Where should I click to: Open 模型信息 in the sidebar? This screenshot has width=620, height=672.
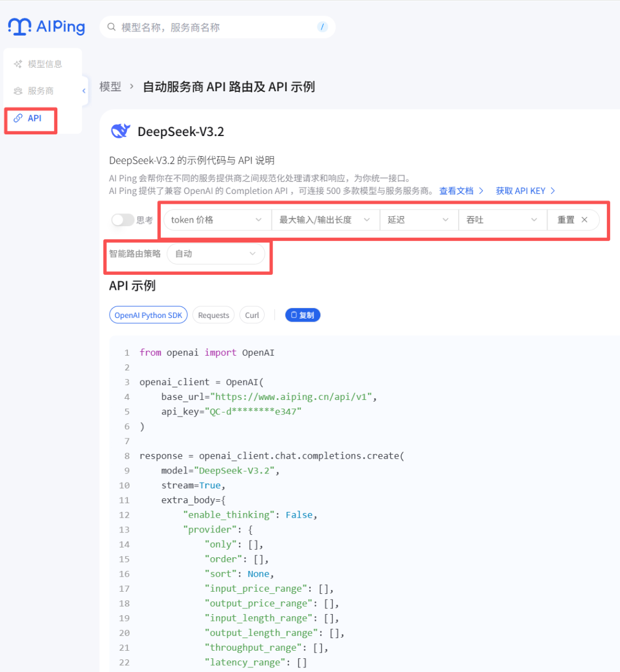(38, 64)
